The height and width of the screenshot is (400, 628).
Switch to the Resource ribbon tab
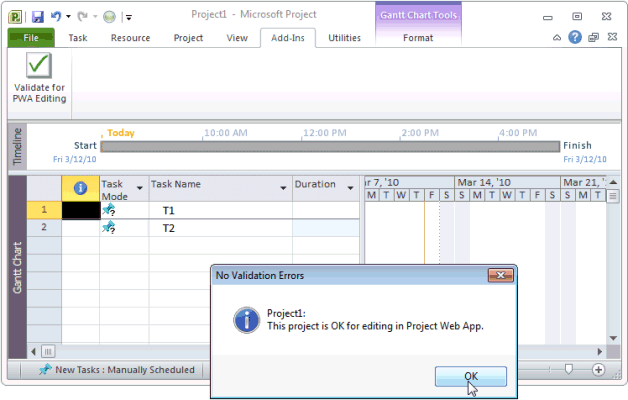pos(131,38)
